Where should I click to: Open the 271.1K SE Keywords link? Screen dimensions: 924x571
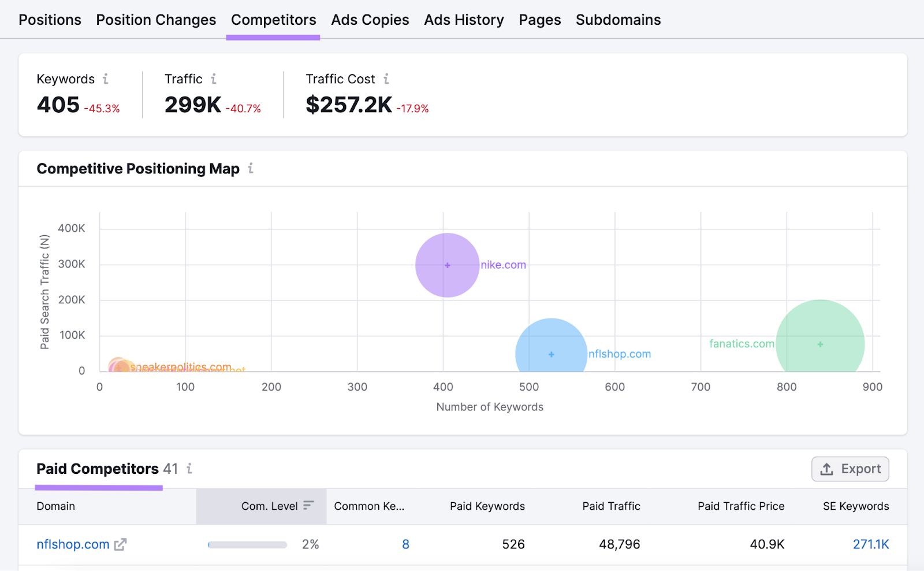pyautogui.click(x=871, y=544)
